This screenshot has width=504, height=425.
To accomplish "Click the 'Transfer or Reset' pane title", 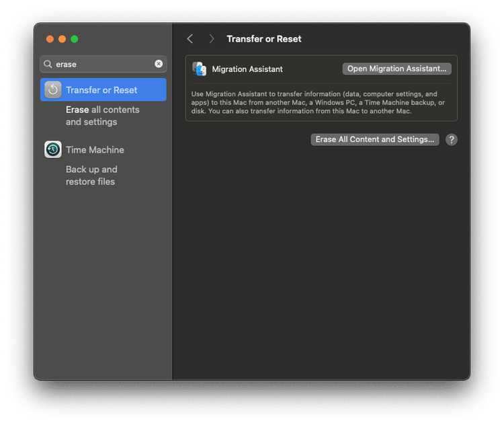I will tap(264, 39).
